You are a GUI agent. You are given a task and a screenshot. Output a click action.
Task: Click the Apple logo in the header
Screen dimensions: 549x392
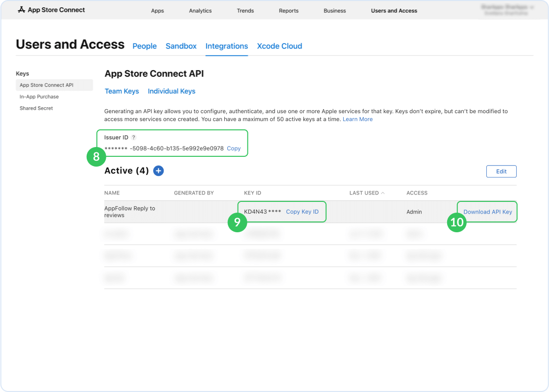coord(21,9)
